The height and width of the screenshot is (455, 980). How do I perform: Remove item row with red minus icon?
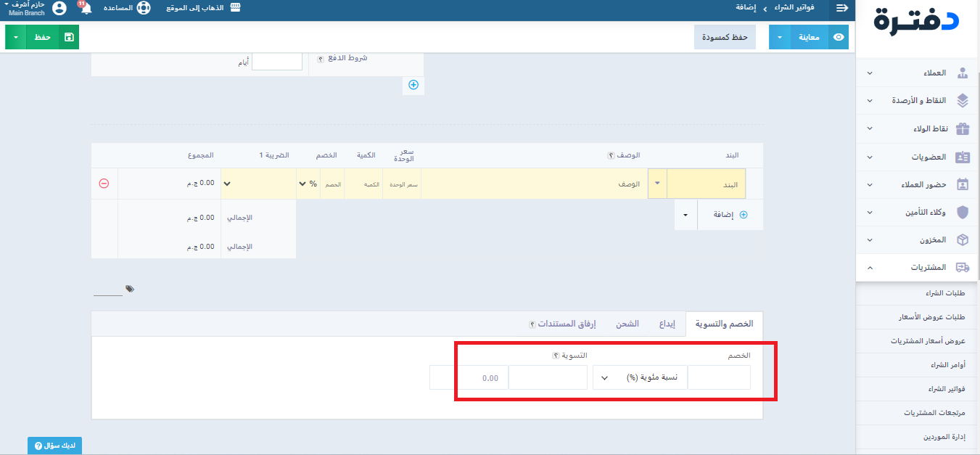(104, 184)
